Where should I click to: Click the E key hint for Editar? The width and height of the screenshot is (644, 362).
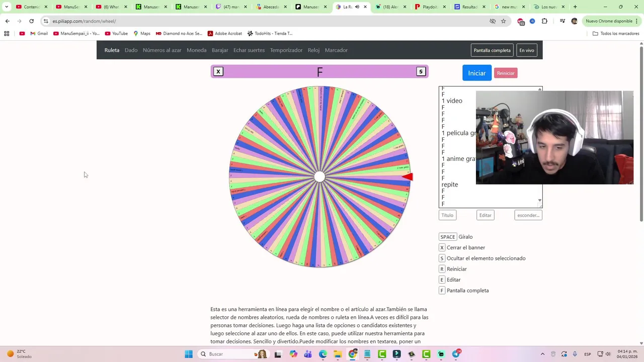coord(442,280)
